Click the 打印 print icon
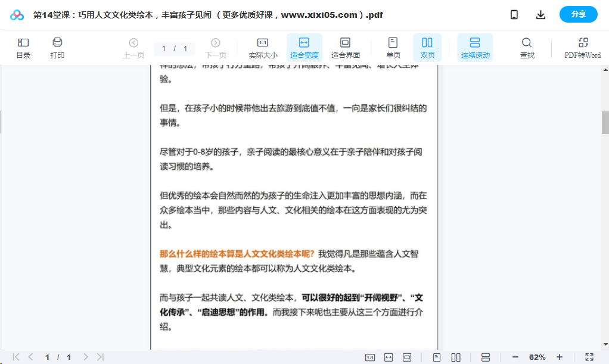609x364 pixels. [57, 48]
